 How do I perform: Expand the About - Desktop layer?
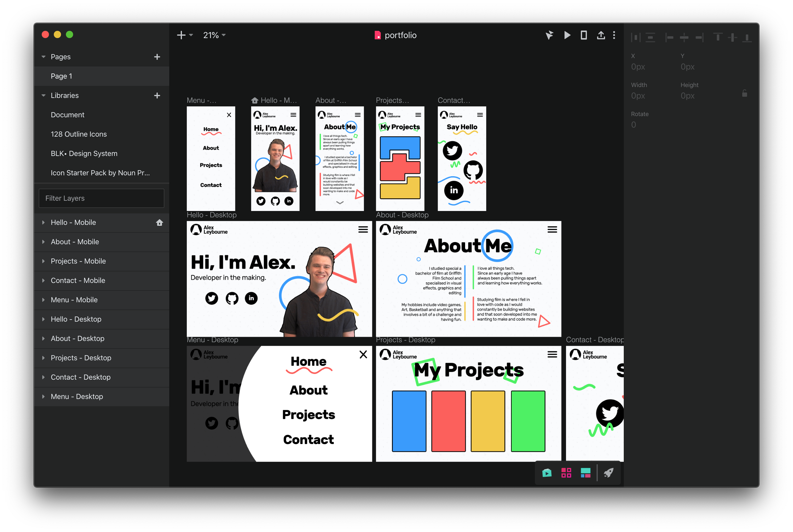point(44,339)
